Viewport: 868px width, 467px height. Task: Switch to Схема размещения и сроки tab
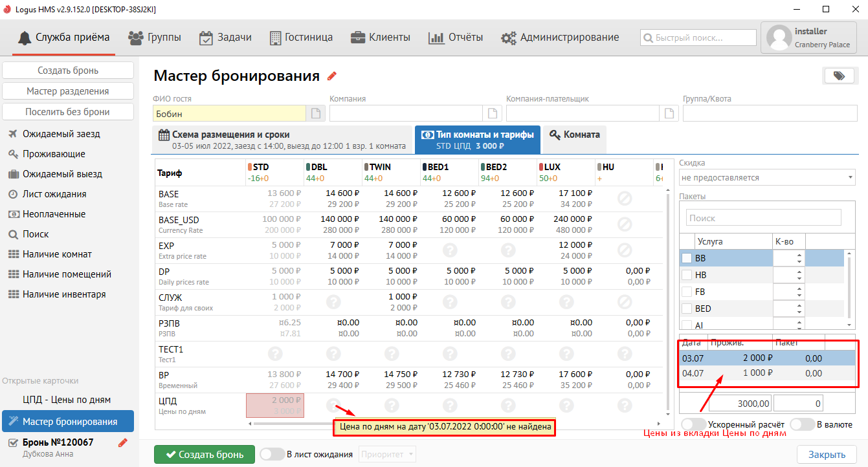(x=282, y=140)
